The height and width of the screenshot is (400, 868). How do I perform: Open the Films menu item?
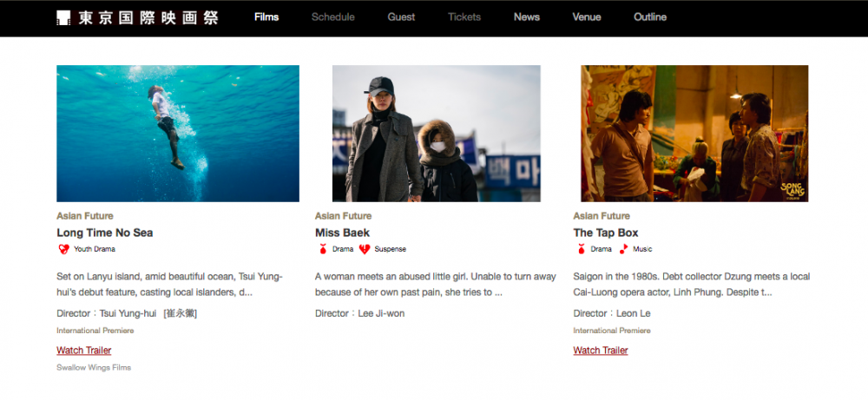266,17
